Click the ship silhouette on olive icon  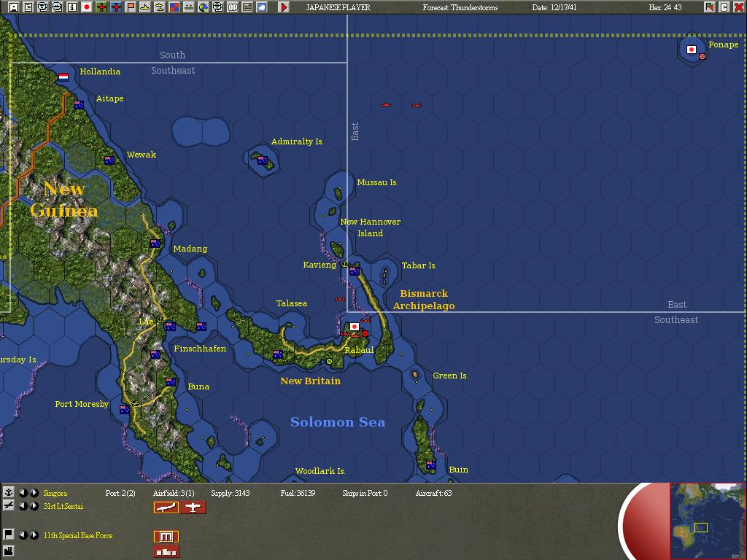click(189, 7)
